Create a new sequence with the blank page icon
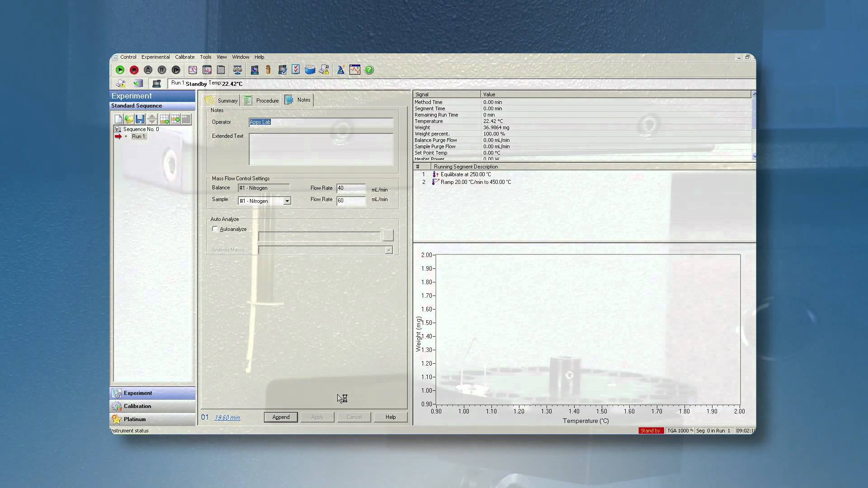 [118, 119]
